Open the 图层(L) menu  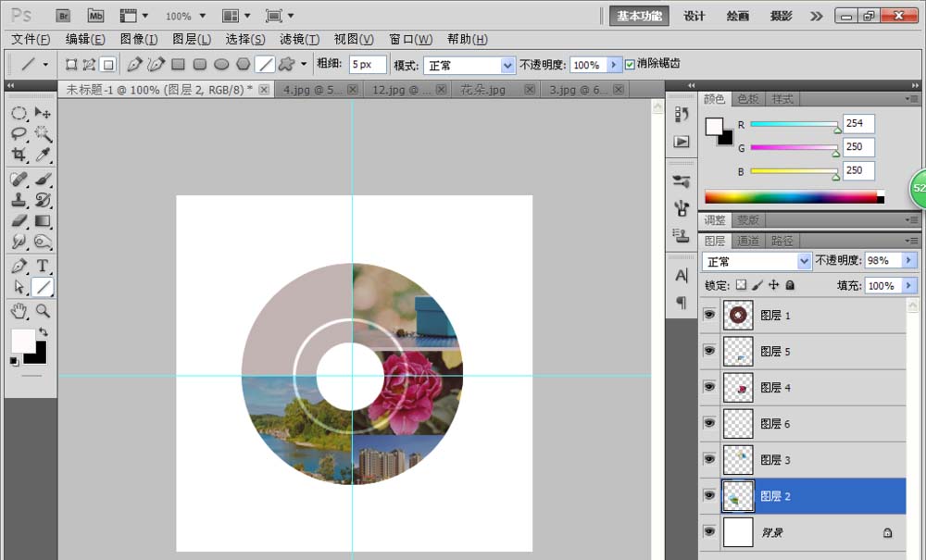[192, 40]
